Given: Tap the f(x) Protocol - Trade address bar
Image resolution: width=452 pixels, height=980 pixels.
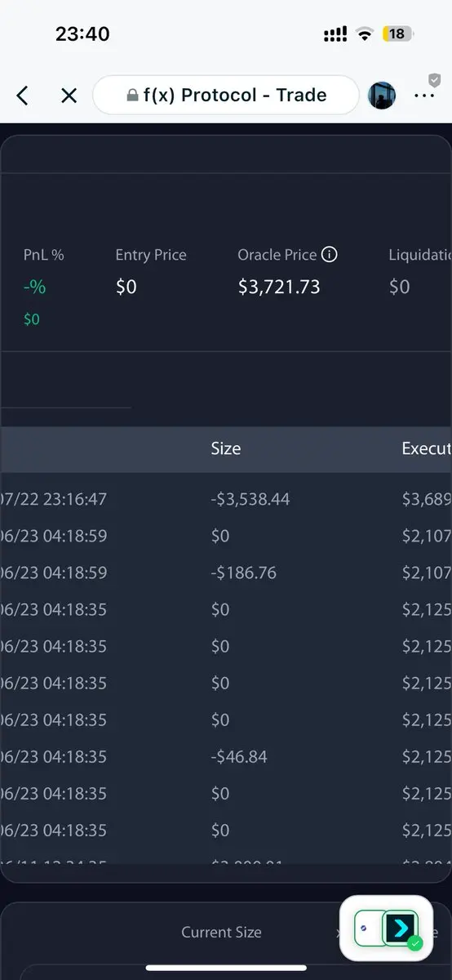Looking at the screenshot, I should pyautogui.click(x=226, y=96).
